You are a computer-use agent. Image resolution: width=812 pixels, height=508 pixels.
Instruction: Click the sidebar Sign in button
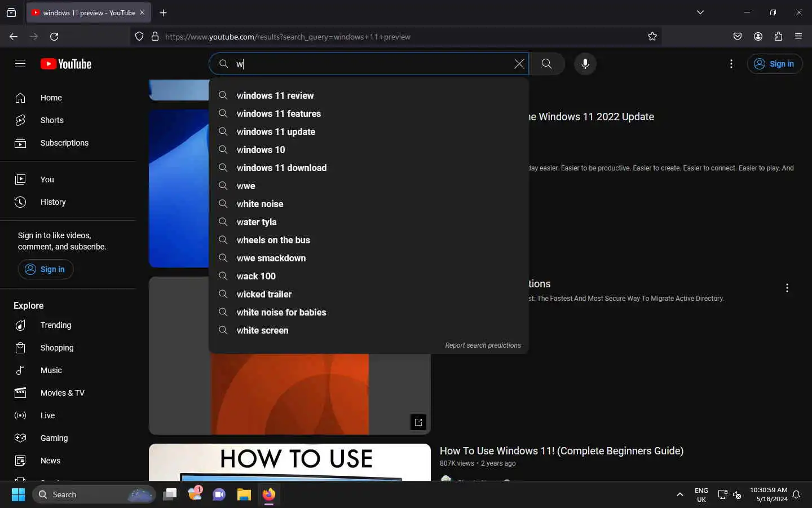(46, 269)
